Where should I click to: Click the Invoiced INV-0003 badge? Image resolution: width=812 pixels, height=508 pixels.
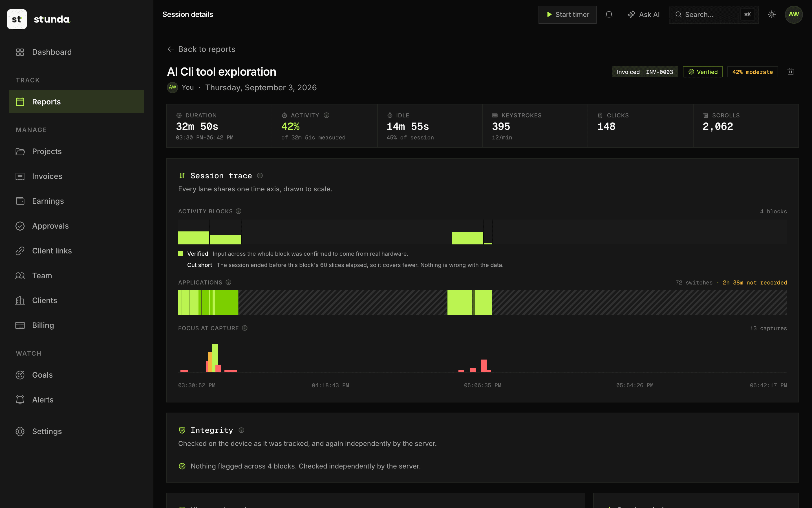pos(645,72)
